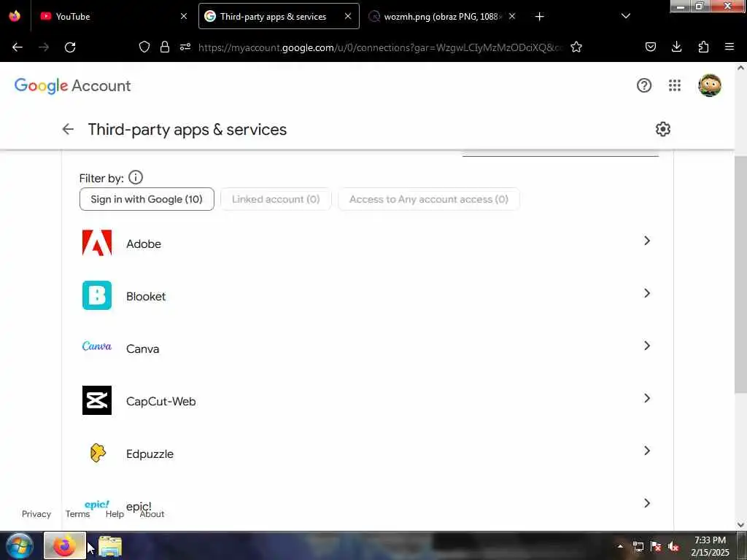Click the epic! logo icon
747x560 pixels.
pyautogui.click(x=97, y=505)
